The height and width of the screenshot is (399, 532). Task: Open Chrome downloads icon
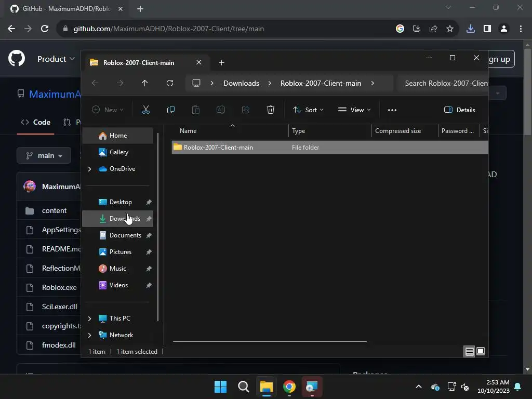(471, 29)
